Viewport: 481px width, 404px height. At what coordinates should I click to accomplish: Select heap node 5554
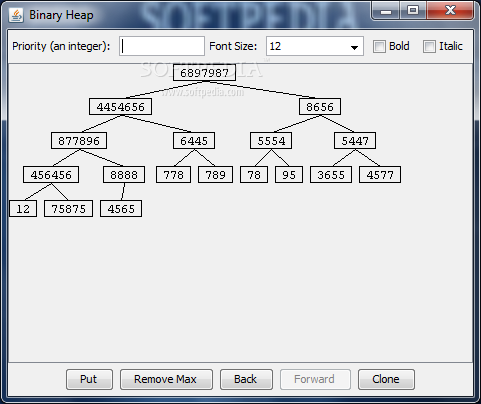tap(271, 141)
